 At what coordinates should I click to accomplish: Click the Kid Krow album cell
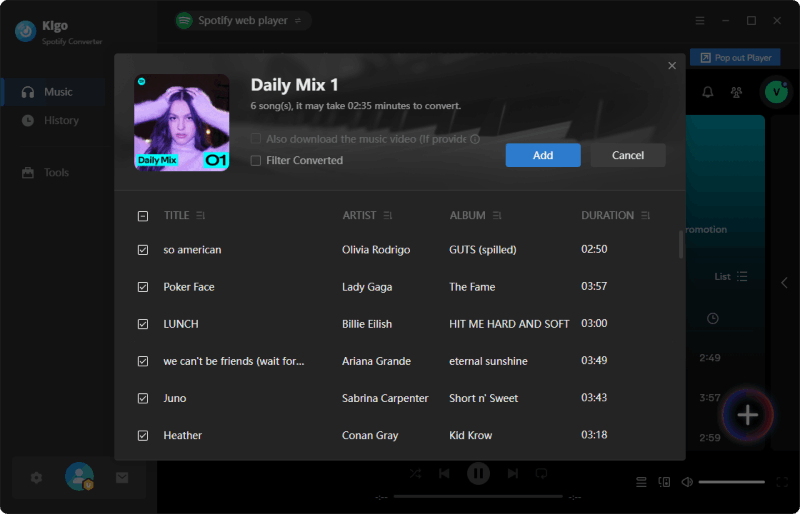(x=470, y=435)
